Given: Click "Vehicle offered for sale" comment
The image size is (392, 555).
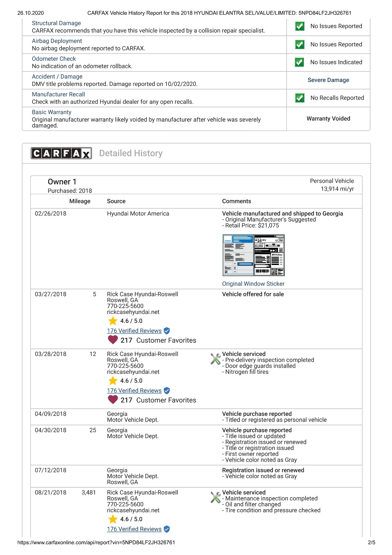Looking at the screenshot, I should pos(253,294).
